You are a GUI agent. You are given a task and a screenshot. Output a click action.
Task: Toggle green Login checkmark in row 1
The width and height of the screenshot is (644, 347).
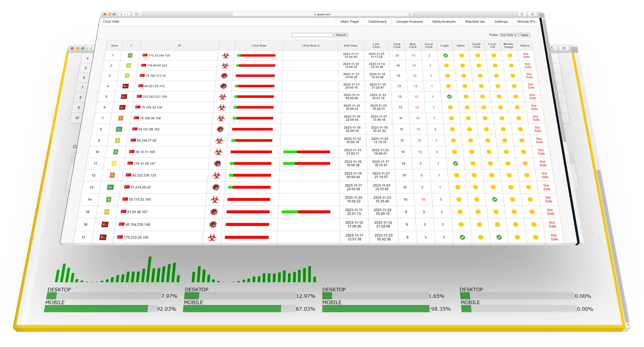[446, 55]
